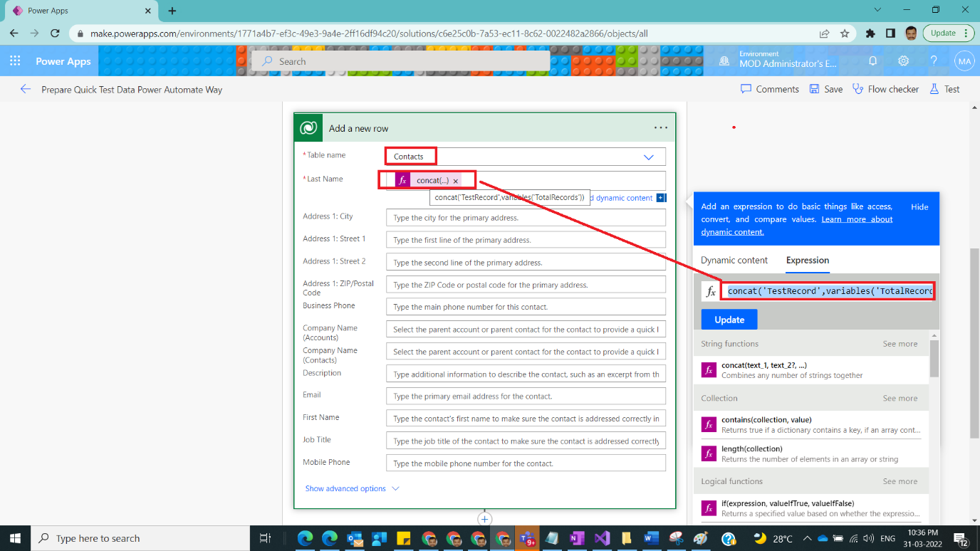Remove the concat expression with its x
The width and height of the screenshot is (980, 551).
[456, 180]
